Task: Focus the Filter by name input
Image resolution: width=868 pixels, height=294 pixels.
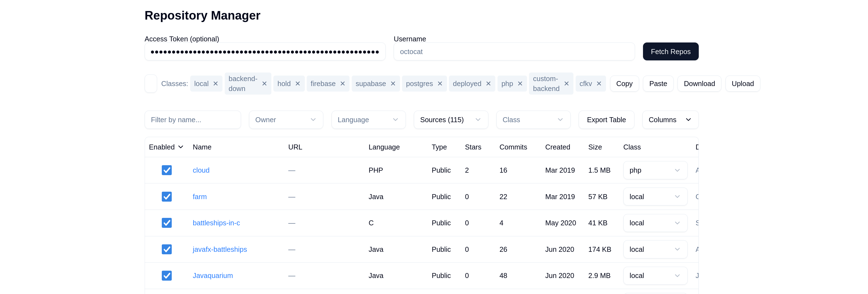Action: pyautogui.click(x=192, y=119)
